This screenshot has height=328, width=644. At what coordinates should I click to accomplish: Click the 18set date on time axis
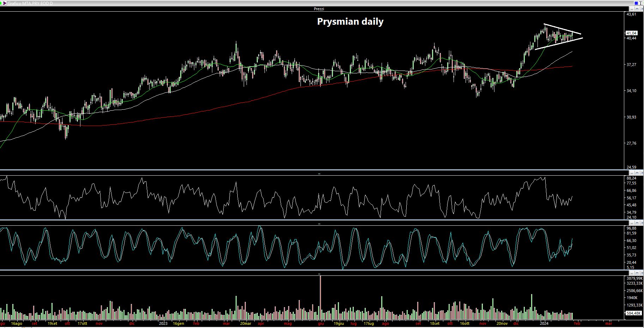[x=435, y=323]
